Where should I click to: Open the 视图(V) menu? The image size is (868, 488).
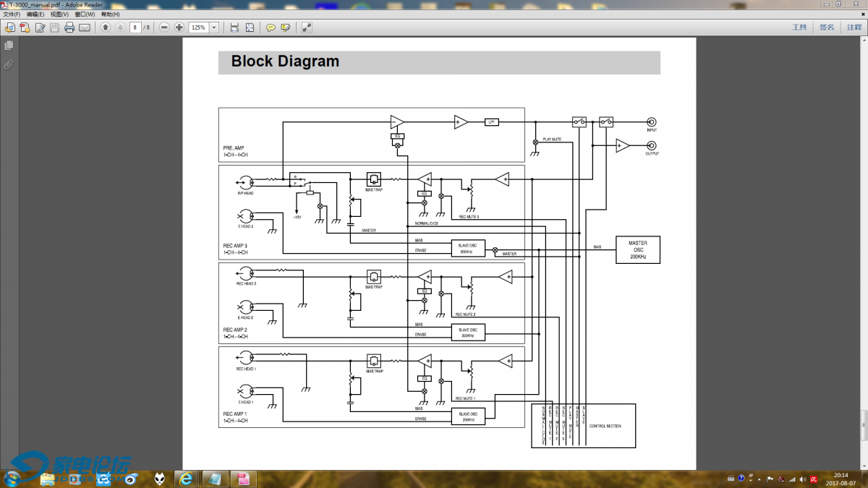(59, 14)
